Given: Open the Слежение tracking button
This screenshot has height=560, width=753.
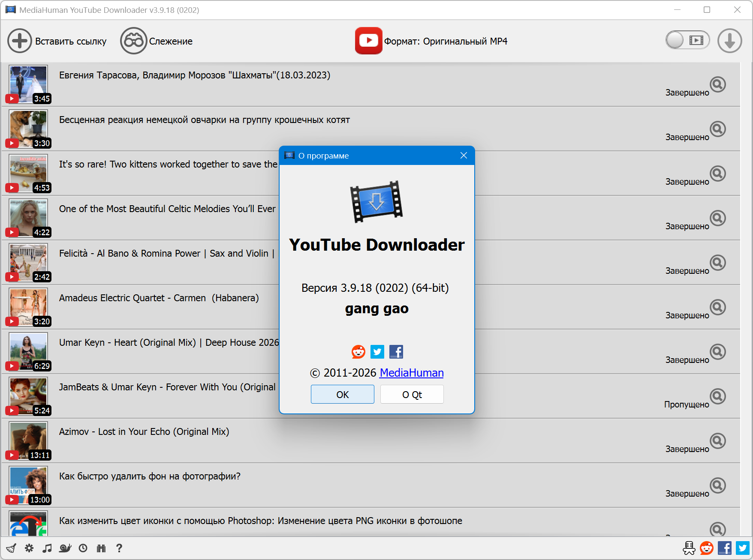Looking at the screenshot, I should point(157,41).
